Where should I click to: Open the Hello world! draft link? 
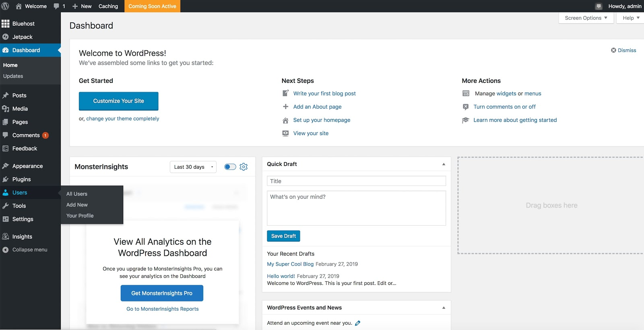coord(281,276)
